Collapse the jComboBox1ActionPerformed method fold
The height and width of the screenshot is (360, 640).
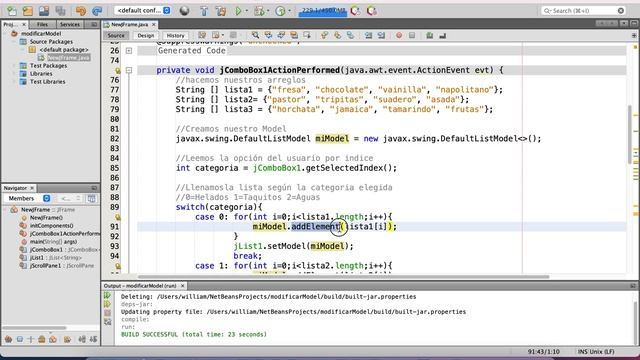[x=129, y=70]
